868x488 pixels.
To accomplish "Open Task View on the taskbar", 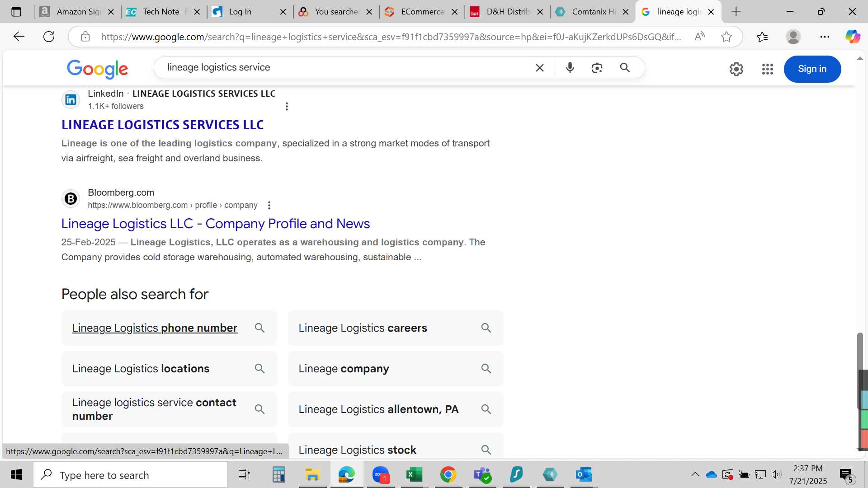I will click(x=244, y=475).
